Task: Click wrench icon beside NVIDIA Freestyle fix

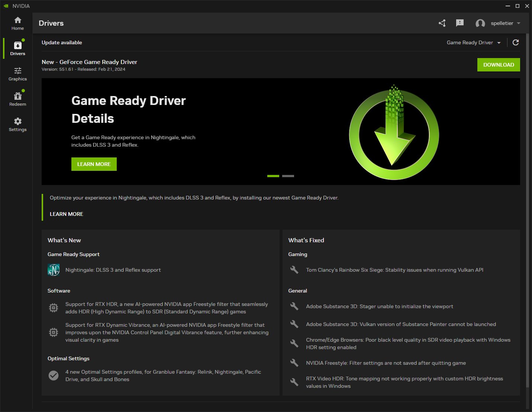Action: point(294,363)
